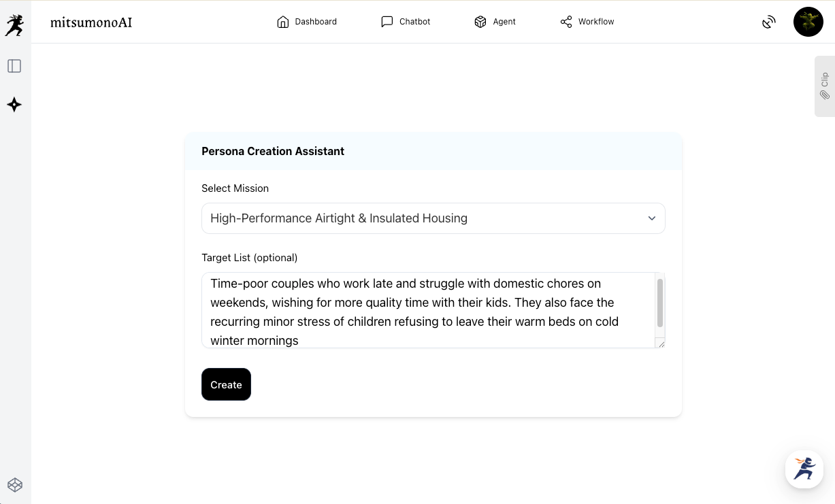Click the mitsumonoAI brand link
The width and height of the screenshot is (835, 504).
91,22
